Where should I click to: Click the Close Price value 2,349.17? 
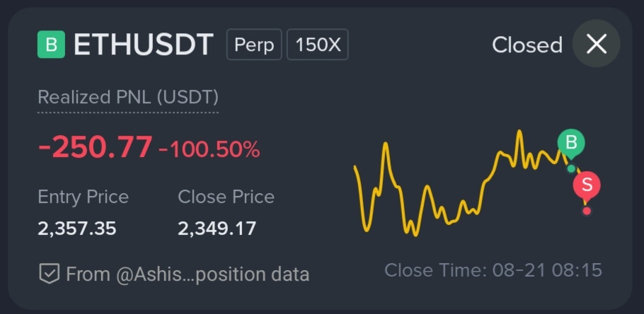pos(217,228)
